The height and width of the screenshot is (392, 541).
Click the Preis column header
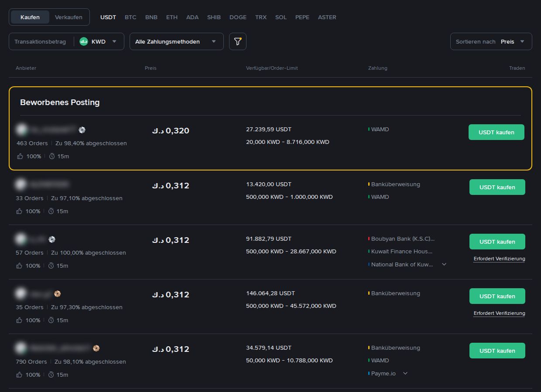(151, 68)
